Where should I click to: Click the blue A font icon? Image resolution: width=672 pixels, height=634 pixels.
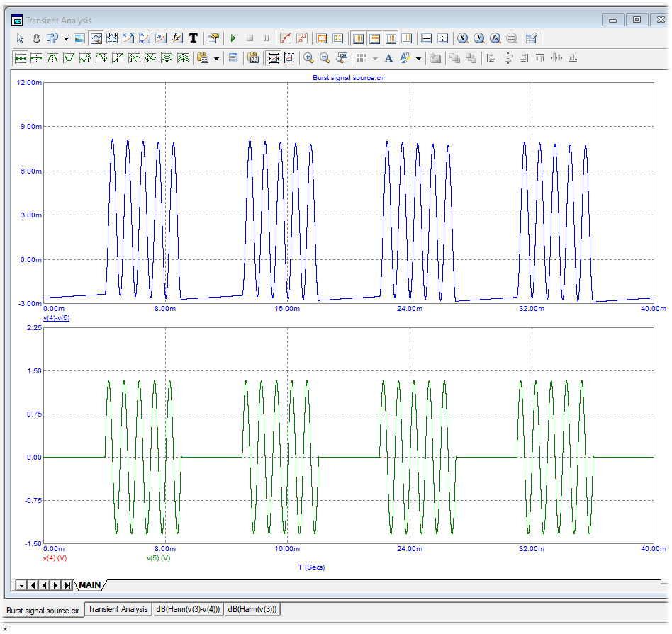[388, 58]
